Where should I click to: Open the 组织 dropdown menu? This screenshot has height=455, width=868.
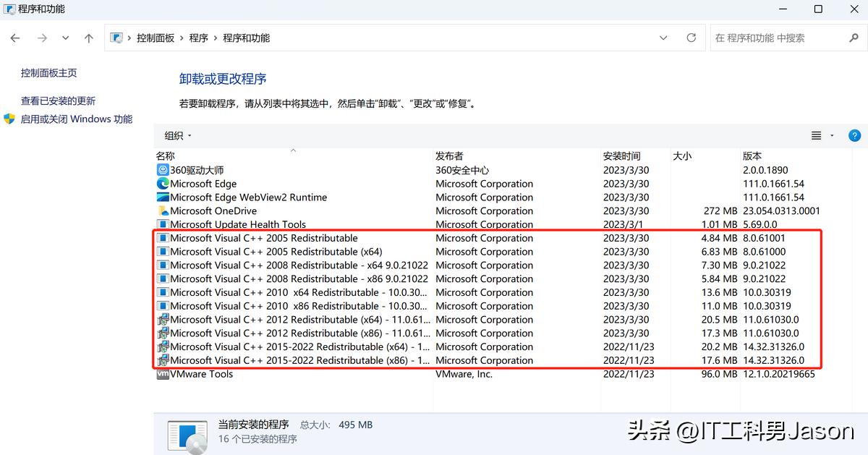(176, 135)
